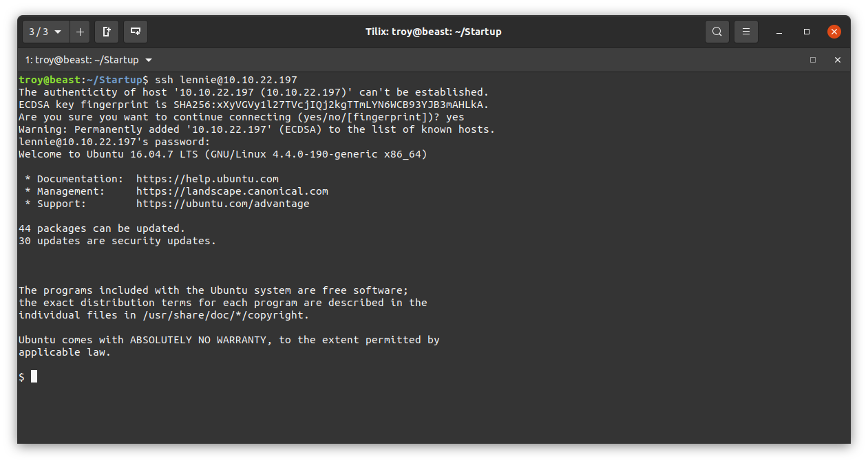Image resolution: width=868 pixels, height=463 pixels.
Task: Open https://ubuntu.com/advantage support link
Action: pyautogui.click(x=223, y=204)
